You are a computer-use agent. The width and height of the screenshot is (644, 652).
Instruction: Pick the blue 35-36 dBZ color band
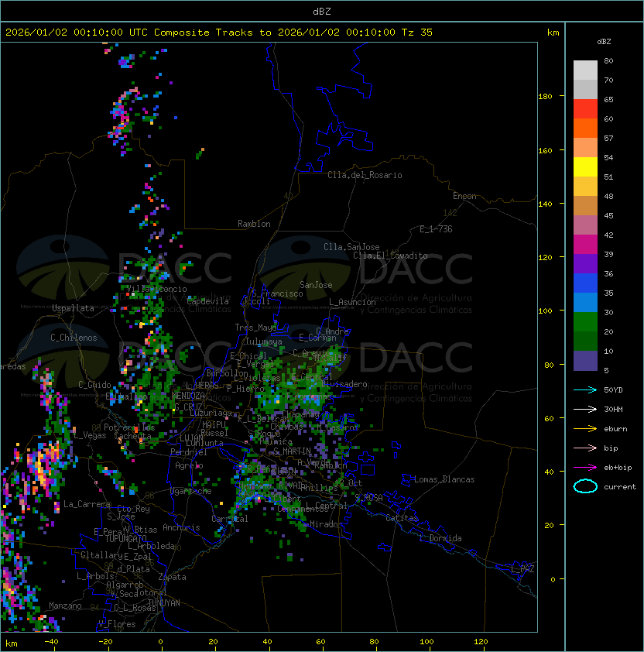click(x=585, y=283)
